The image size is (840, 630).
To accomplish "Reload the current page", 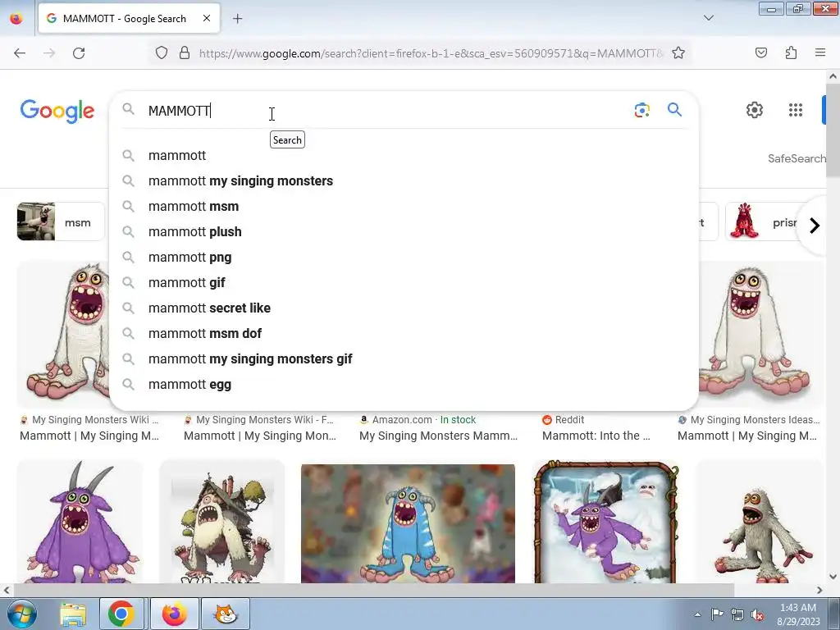I will pyautogui.click(x=79, y=53).
